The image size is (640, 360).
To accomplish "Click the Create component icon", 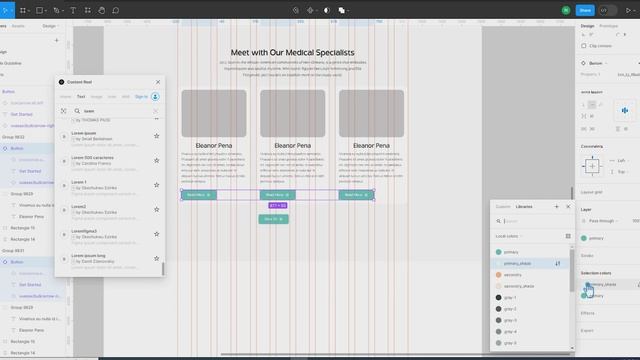I will point(310,10).
